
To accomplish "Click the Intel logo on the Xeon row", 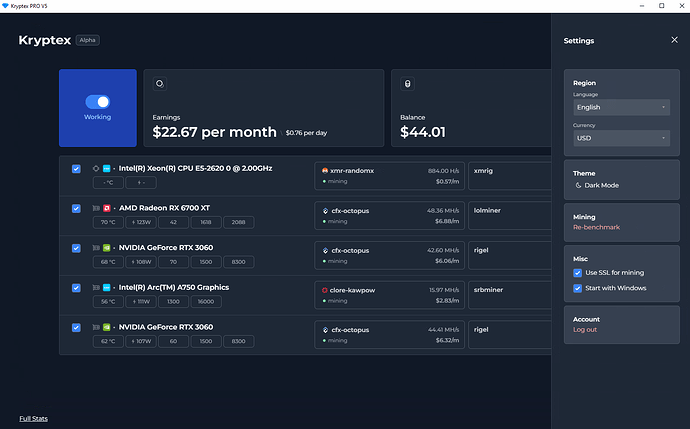I will click(106, 169).
